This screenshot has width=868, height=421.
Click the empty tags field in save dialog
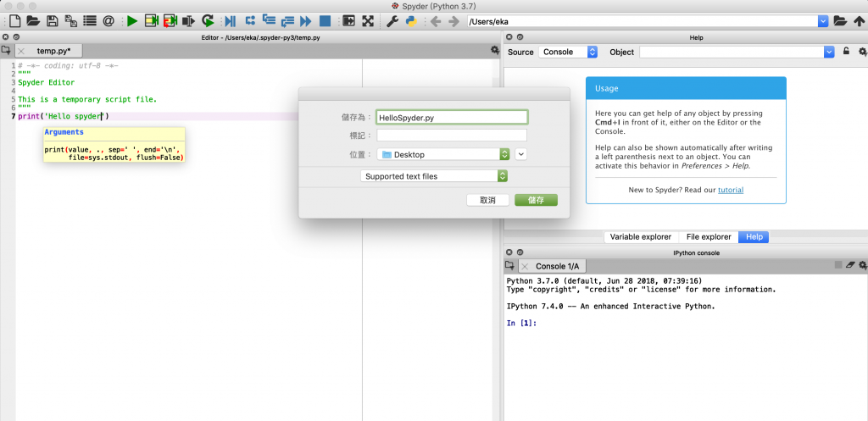click(452, 136)
